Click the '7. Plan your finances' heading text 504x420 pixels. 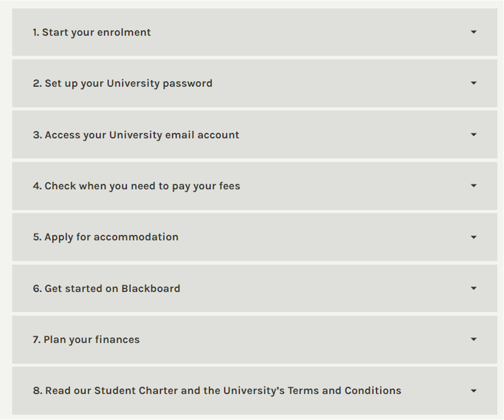(86, 340)
